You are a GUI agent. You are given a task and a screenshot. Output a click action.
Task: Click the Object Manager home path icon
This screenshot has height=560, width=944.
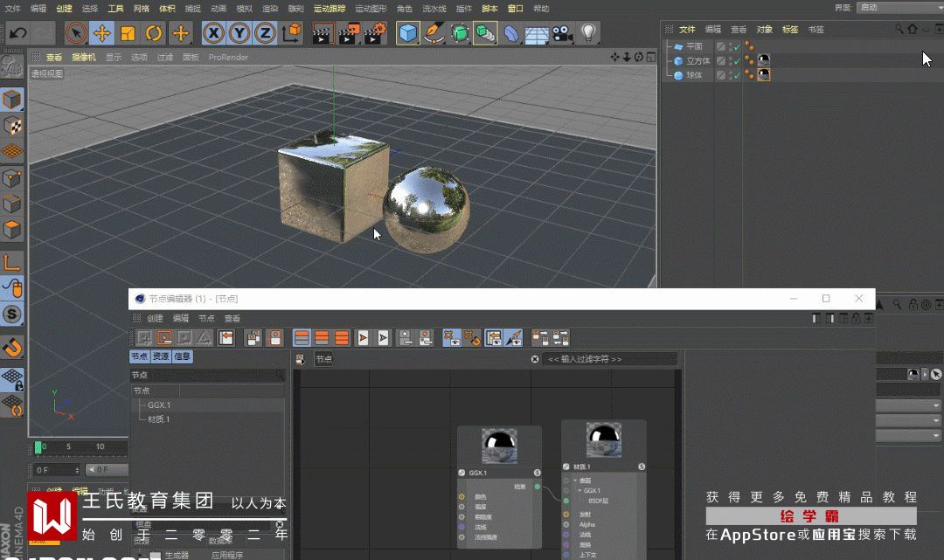(913, 28)
